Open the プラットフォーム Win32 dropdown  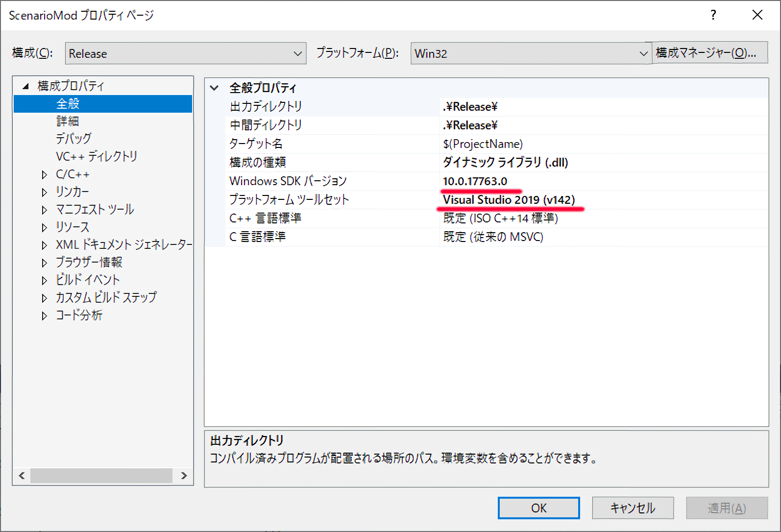click(531, 53)
